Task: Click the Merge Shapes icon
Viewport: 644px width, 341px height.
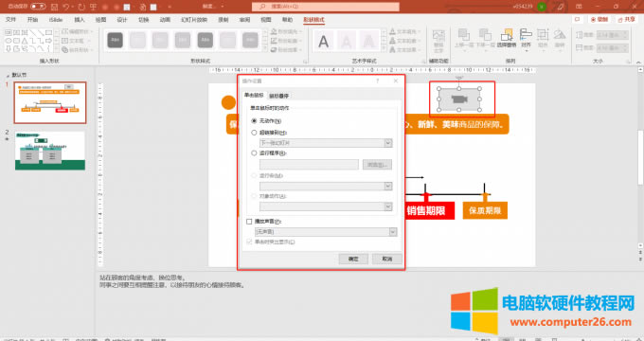Action: click(x=65, y=49)
